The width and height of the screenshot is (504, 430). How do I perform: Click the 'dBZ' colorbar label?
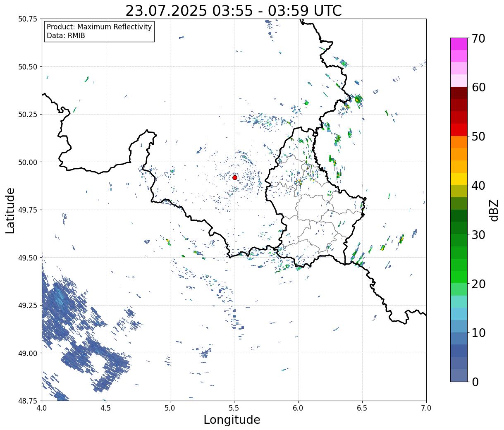pyautogui.click(x=494, y=210)
